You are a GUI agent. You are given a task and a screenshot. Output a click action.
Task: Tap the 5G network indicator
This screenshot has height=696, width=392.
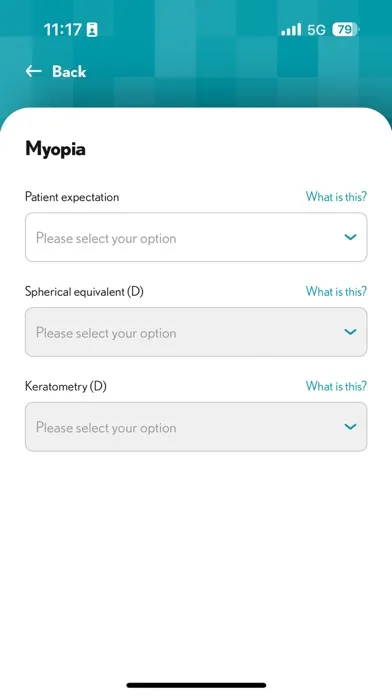316,30
